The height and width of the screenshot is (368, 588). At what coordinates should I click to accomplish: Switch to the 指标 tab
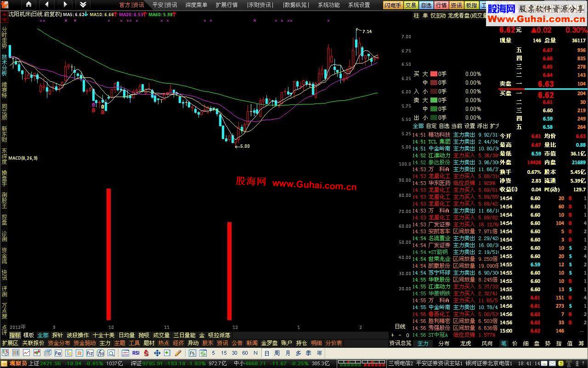pyautogui.click(x=15, y=335)
